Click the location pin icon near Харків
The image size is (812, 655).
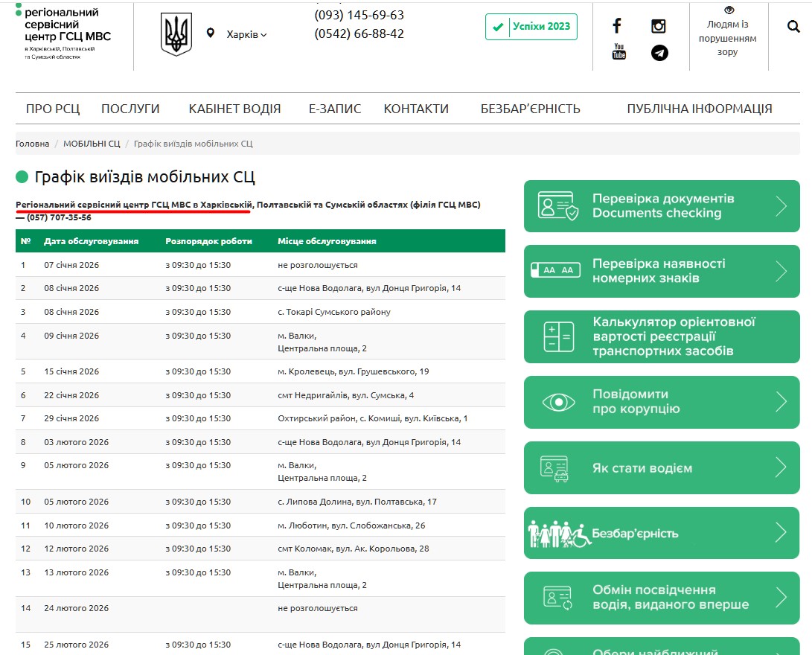pyautogui.click(x=210, y=33)
